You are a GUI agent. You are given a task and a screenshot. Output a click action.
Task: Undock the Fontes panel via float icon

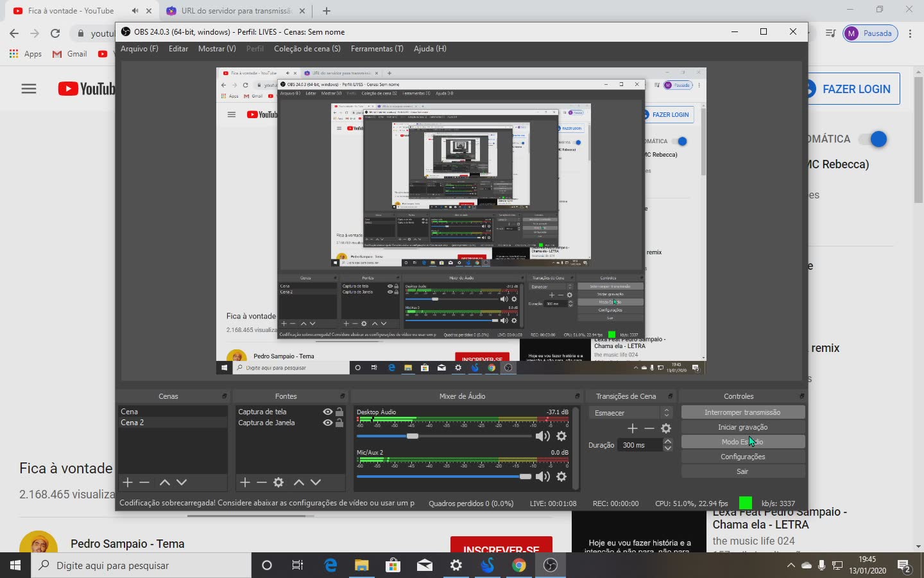click(x=342, y=396)
